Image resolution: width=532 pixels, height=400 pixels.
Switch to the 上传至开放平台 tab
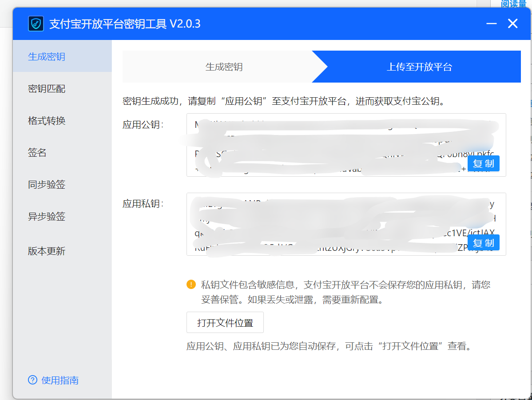418,67
